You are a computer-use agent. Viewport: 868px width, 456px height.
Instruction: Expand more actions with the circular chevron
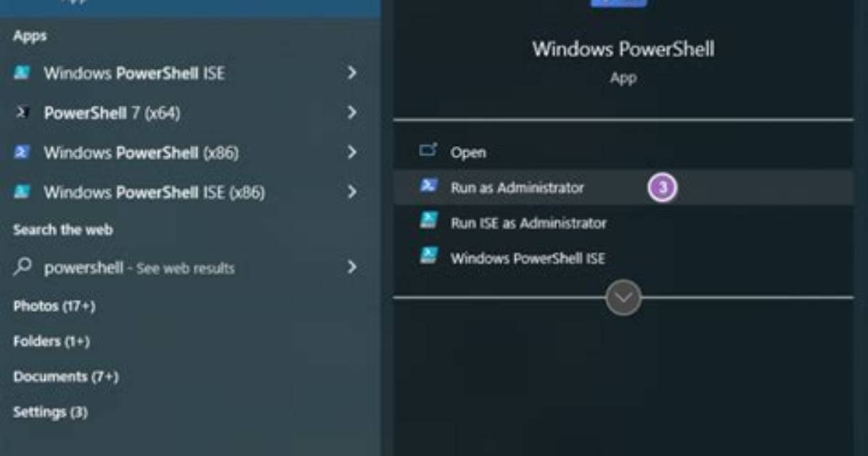623,298
